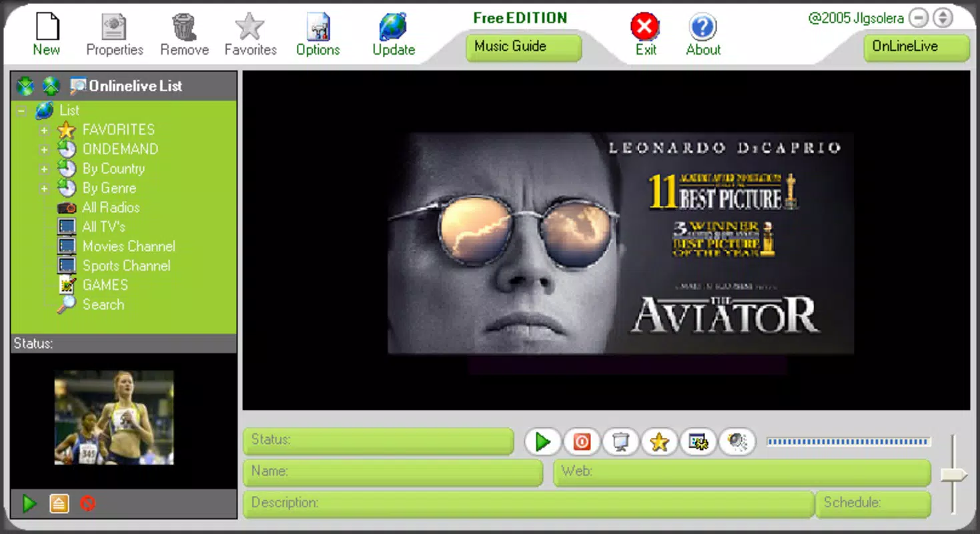Click the Remove trash can icon
This screenshot has height=534, width=980.
184,27
